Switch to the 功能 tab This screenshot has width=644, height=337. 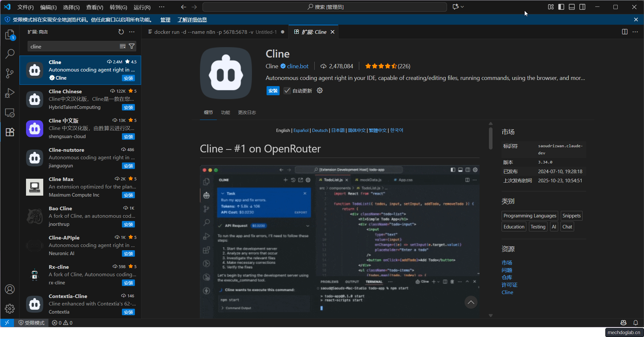(225, 112)
